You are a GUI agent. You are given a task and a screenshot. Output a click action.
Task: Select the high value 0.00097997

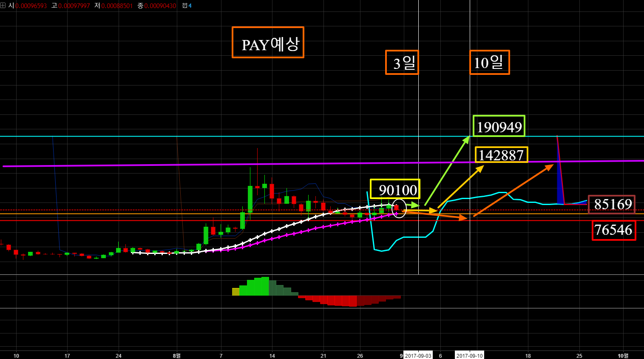coord(74,6)
